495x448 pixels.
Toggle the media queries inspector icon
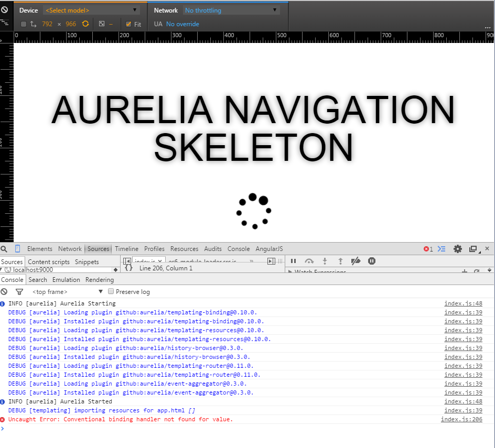pyautogui.click(x=4, y=23)
